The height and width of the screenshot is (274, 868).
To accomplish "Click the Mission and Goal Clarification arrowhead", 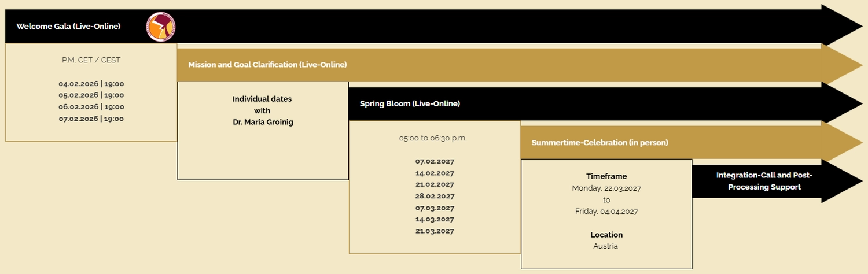I will click(841, 65).
